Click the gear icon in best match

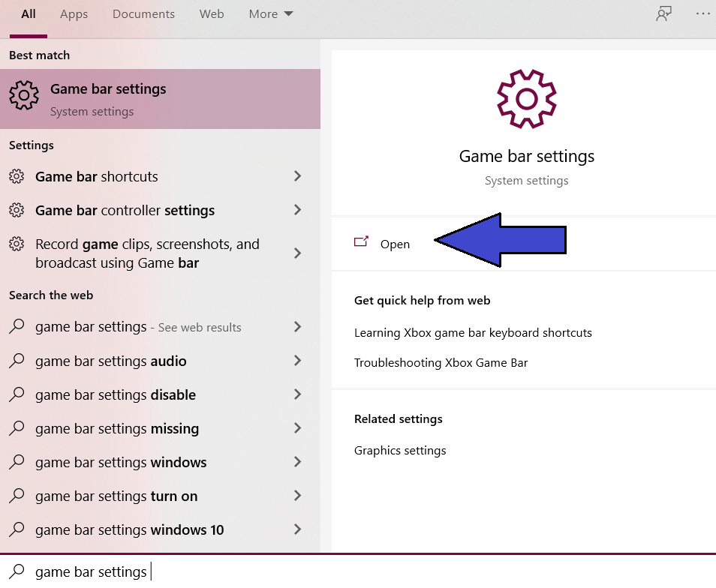pyautogui.click(x=24, y=95)
